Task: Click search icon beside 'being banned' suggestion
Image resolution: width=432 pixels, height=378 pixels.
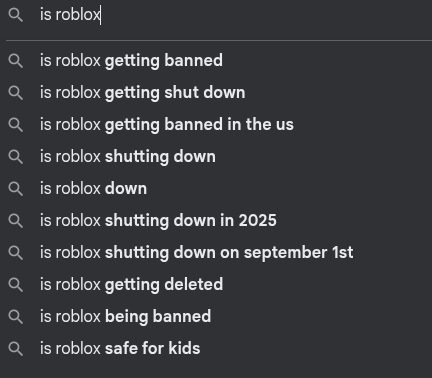Action: (16, 317)
